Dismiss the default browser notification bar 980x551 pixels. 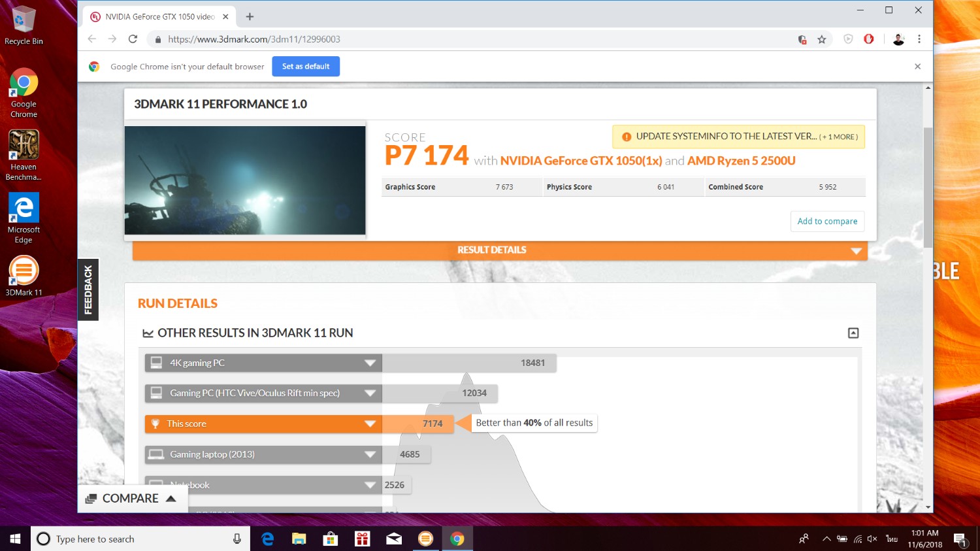[917, 67]
